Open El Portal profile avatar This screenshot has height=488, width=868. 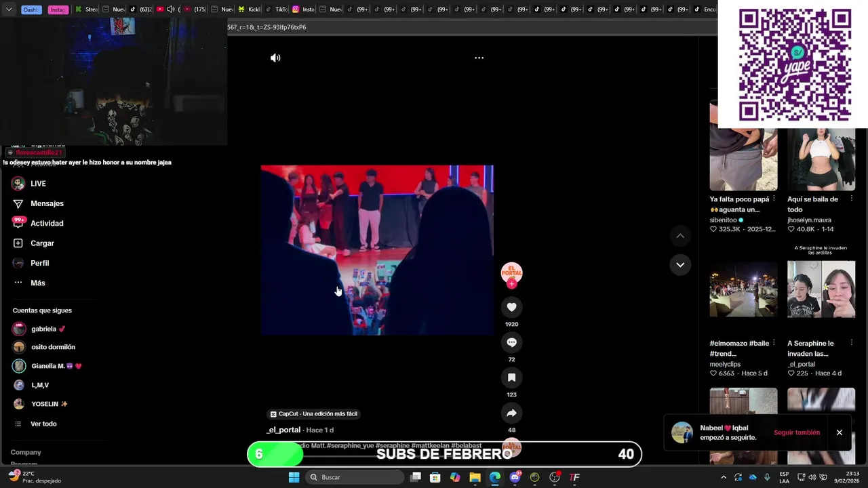click(511, 272)
